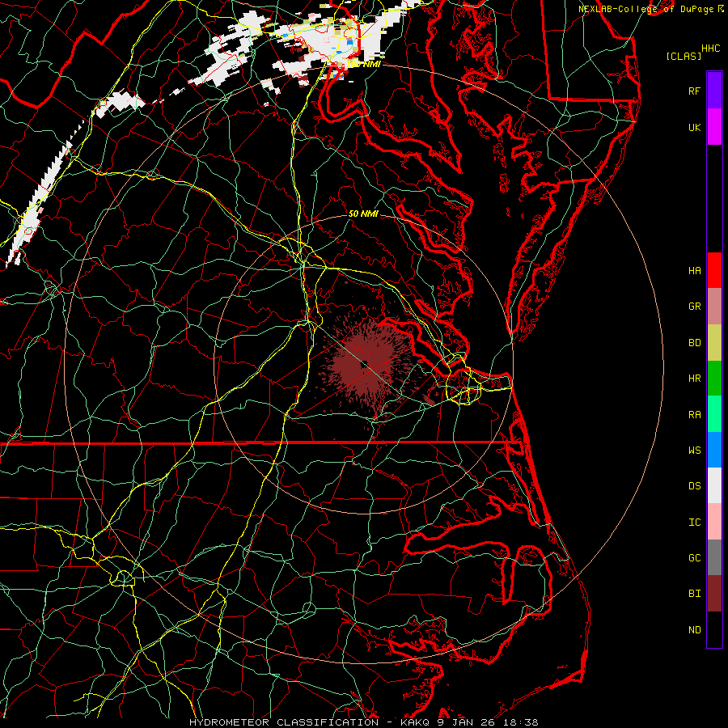Click the HHC product label
Screen dimensions: 728x728
[710, 49]
